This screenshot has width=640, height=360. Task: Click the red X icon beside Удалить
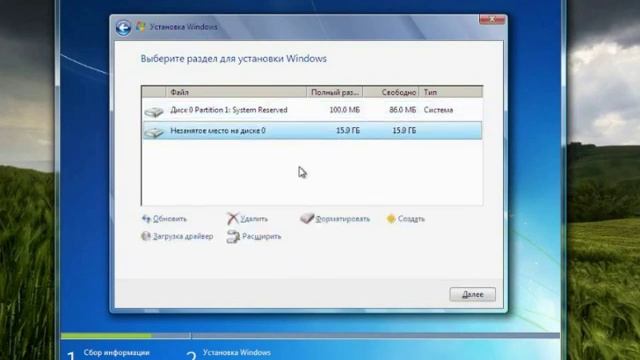point(233,219)
